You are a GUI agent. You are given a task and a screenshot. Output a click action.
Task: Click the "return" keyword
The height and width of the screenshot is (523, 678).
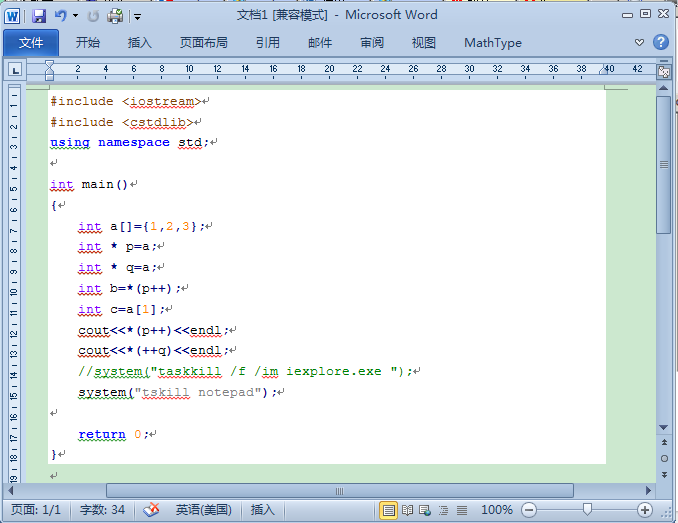pyautogui.click(x=102, y=434)
